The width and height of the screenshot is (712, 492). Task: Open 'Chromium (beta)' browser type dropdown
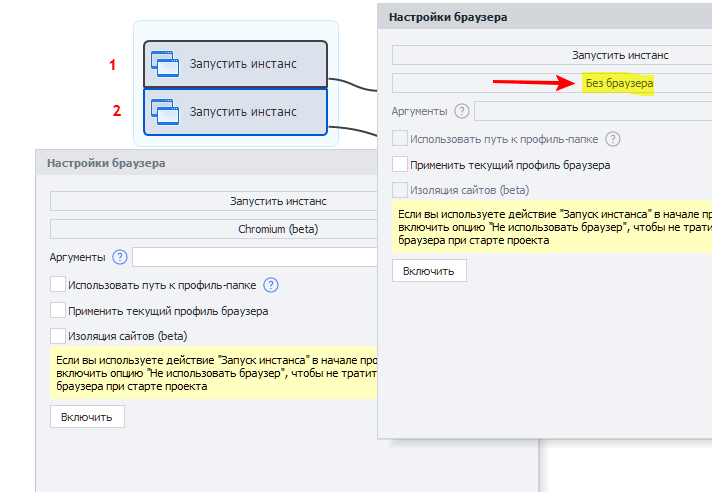click(213, 229)
